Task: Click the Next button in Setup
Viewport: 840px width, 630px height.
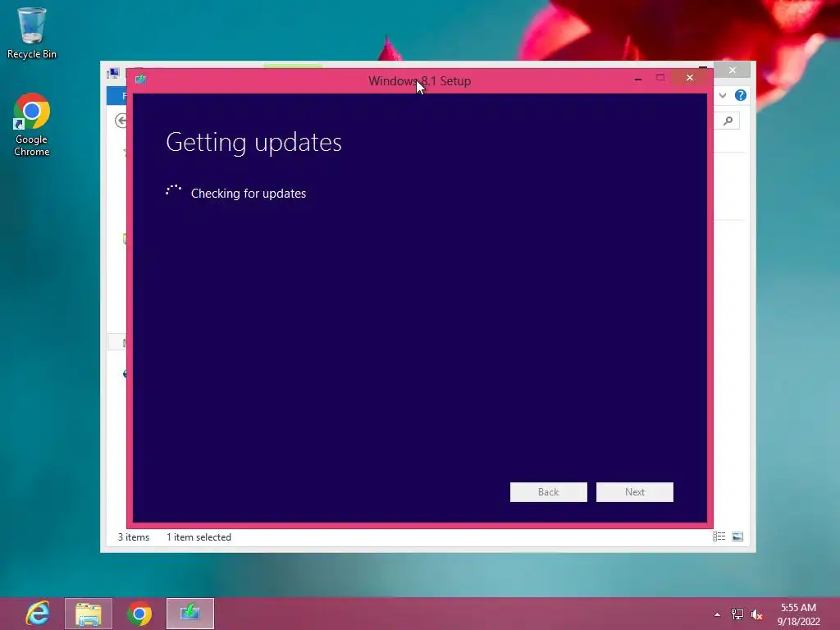Action: (x=635, y=492)
